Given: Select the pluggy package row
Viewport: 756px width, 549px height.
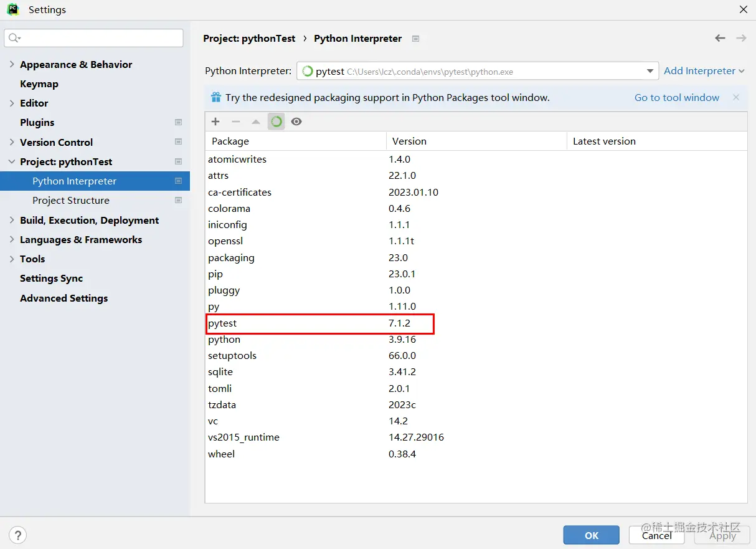Looking at the screenshot, I should pyautogui.click(x=476, y=290).
